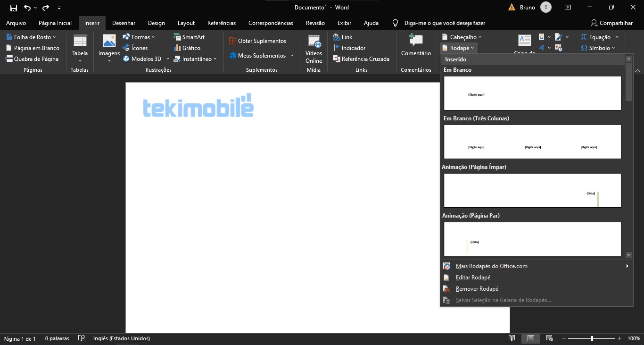Click the zoom slider handle
This screenshot has height=345, width=644.
point(592,338)
